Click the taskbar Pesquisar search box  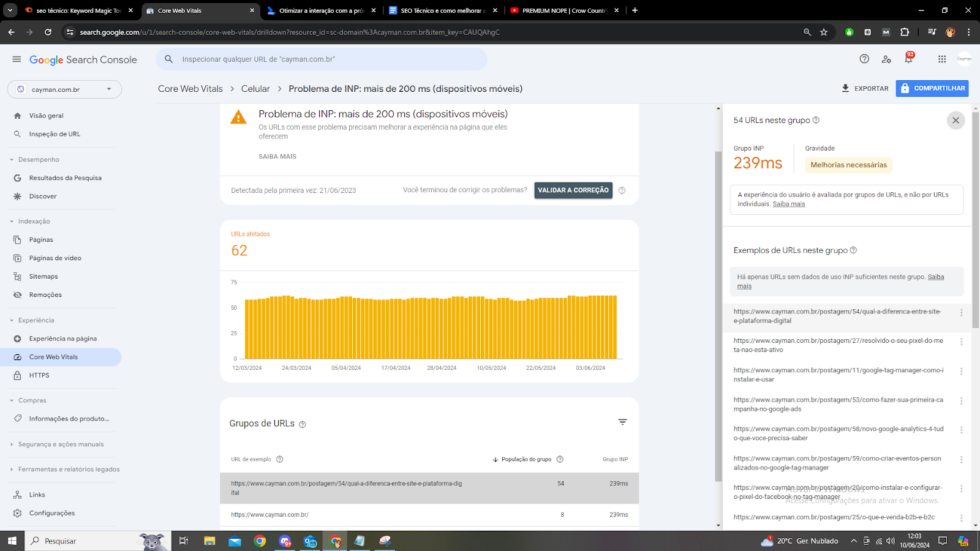click(98, 541)
